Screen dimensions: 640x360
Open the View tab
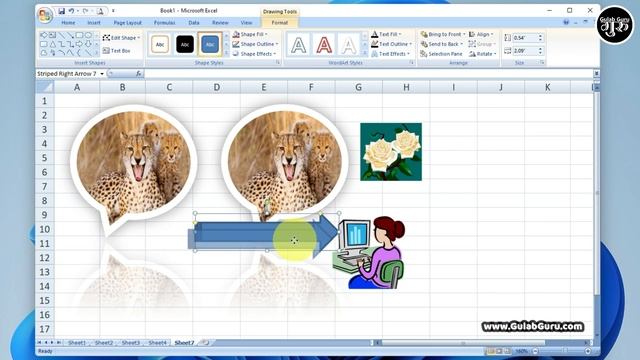(x=246, y=23)
